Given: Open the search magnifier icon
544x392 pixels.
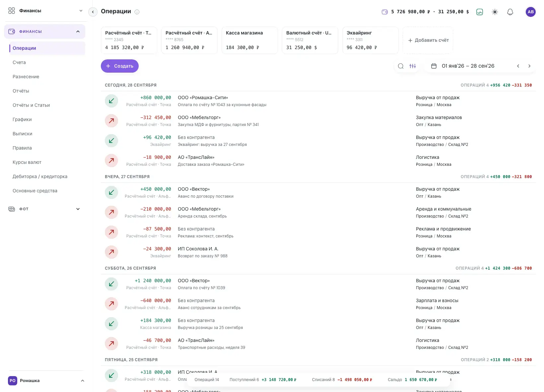Looking at the screenshot, I should click(x=401, y=66).
